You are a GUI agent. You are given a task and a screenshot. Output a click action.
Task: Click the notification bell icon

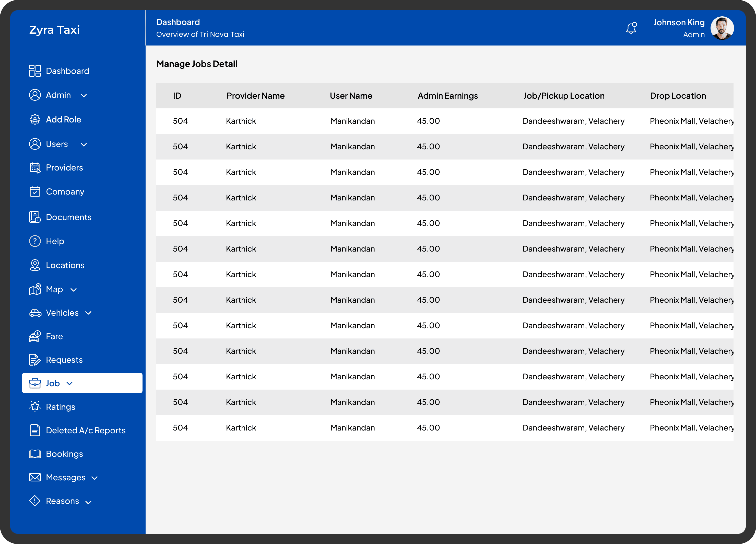pos(631,28)
